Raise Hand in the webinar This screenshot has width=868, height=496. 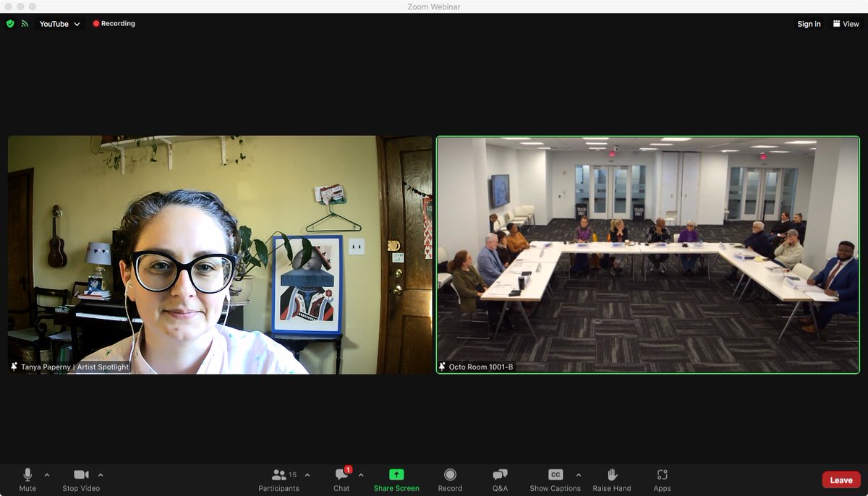click(612, 479)
